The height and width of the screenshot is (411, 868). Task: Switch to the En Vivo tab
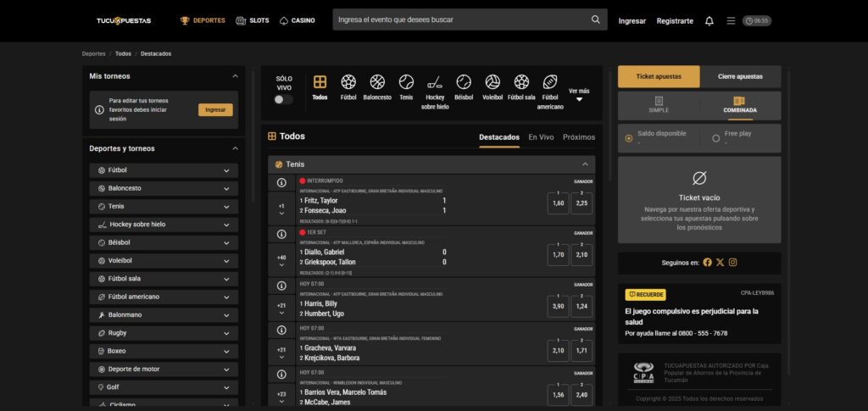tap(541, 137)
